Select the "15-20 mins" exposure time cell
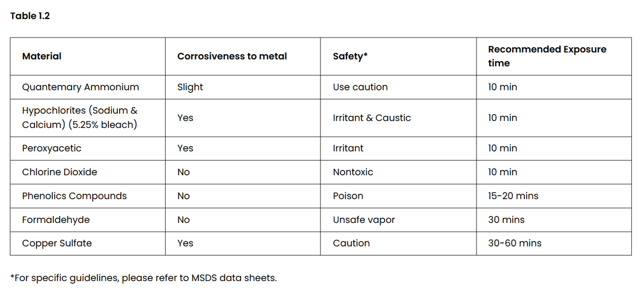The height and width of the screenshot is (288, 644). click(x=513, y=196)
